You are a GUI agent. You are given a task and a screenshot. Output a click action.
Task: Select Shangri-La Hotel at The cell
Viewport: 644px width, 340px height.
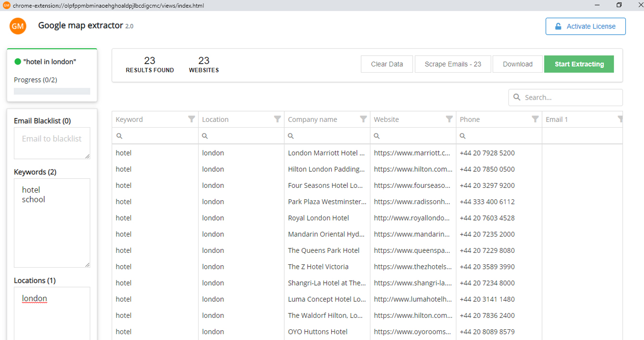[327, 283]
